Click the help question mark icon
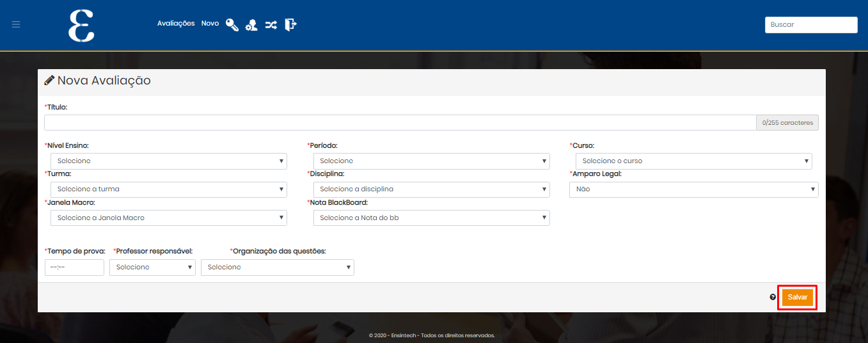The image size is (868, 343). pos(773,298)
